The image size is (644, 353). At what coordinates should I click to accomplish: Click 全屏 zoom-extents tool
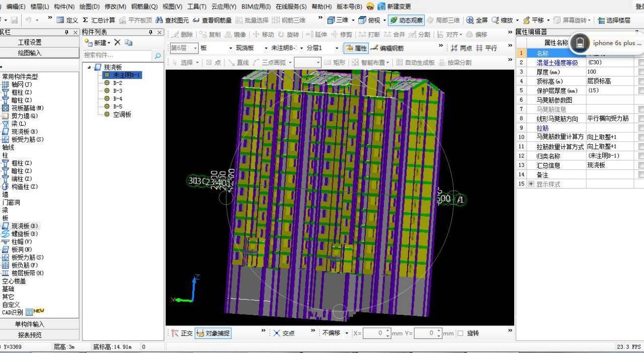[477, 20]
